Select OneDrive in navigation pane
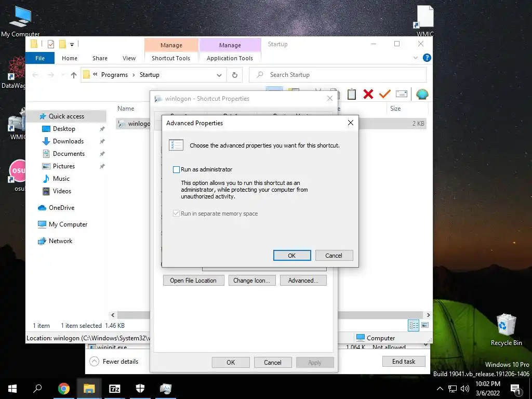The width and height of the screenshot is (532, 399). [61, 208]
